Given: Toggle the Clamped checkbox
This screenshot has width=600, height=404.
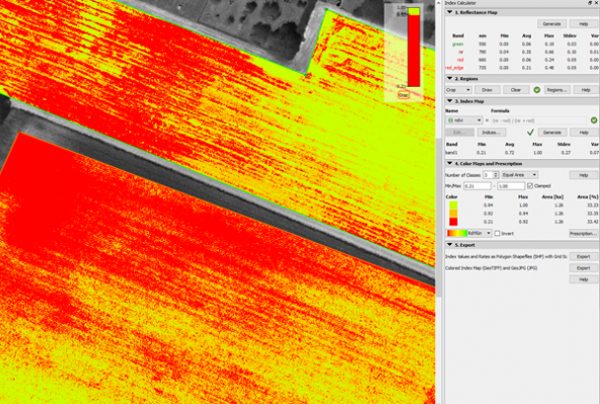Looking at the screenshot, I should [531, 185].
